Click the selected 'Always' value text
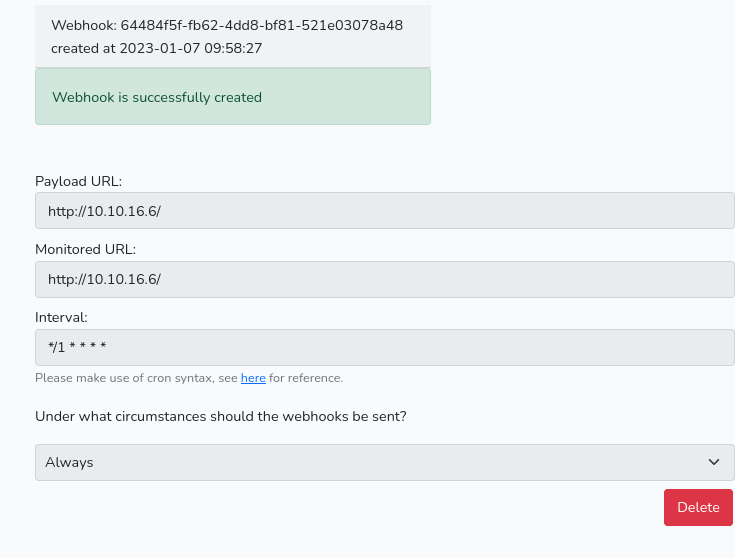 click(x=69, y=462)
